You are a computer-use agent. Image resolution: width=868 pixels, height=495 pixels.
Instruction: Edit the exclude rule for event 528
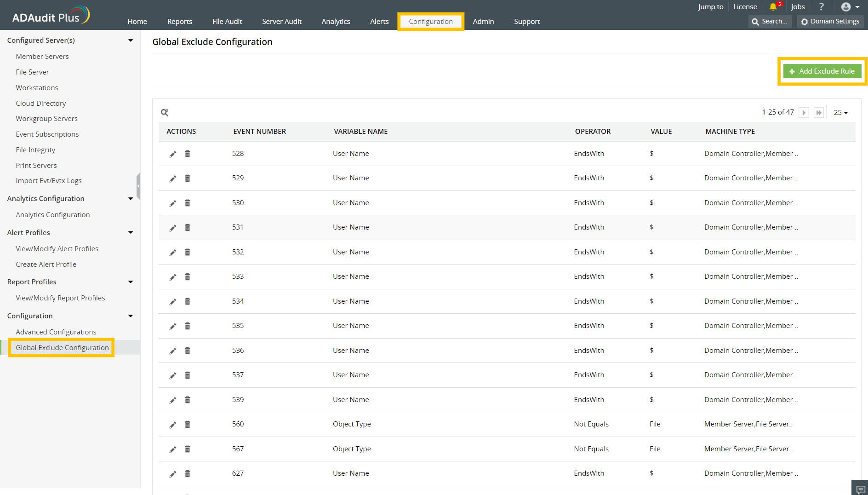pos(172,154)
